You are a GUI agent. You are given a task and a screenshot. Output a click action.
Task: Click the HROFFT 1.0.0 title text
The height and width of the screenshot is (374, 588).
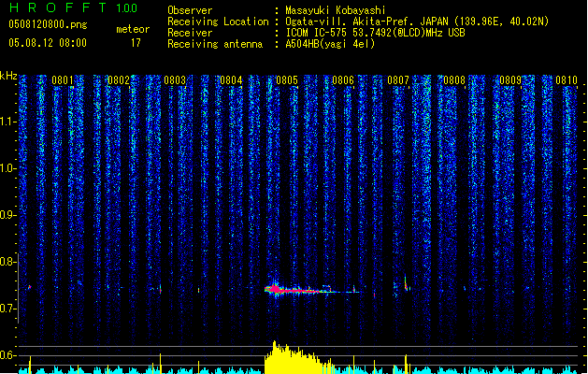tap(74, 7)
